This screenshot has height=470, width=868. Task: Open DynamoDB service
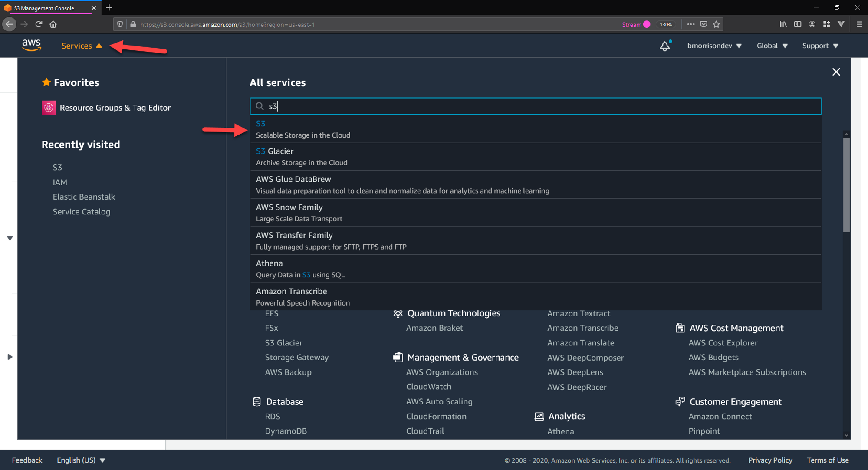(x=286, y=431)
